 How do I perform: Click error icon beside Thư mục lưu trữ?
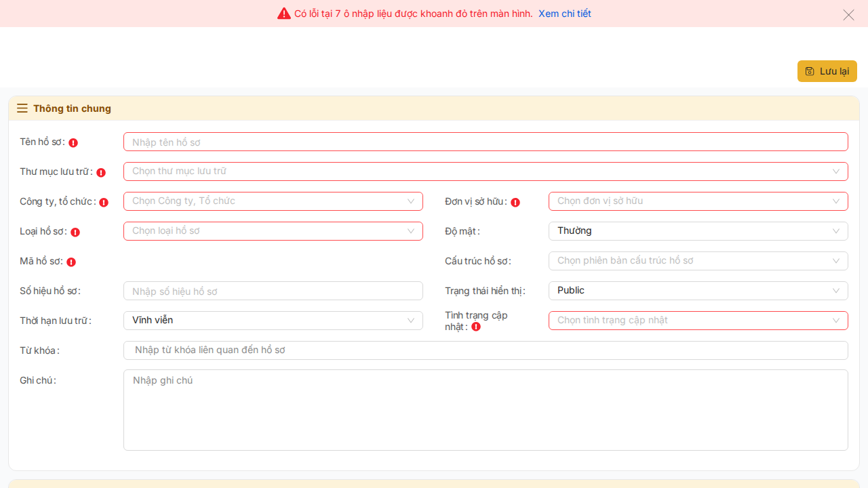coord(101,173)
